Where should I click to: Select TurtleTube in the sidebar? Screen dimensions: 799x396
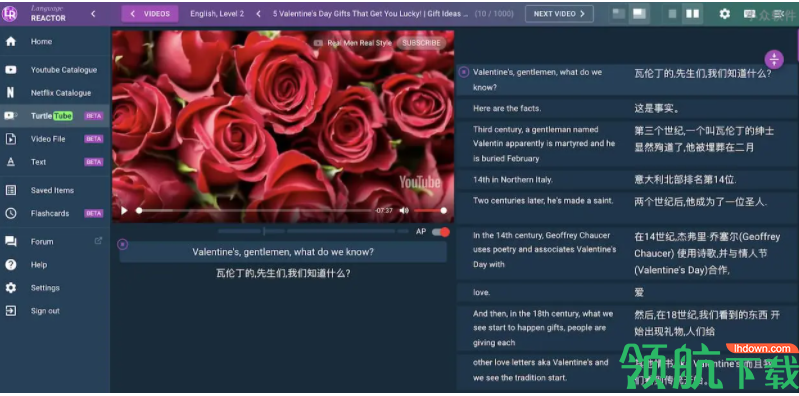coord(55,116)
